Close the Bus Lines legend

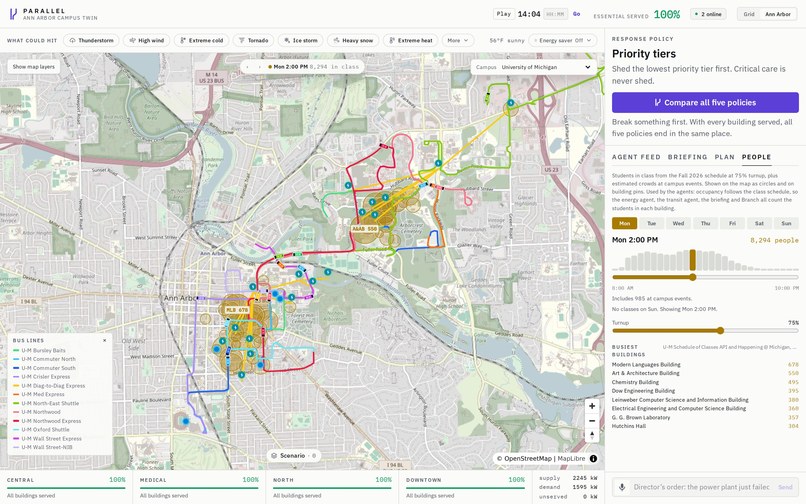click(104, 340)
